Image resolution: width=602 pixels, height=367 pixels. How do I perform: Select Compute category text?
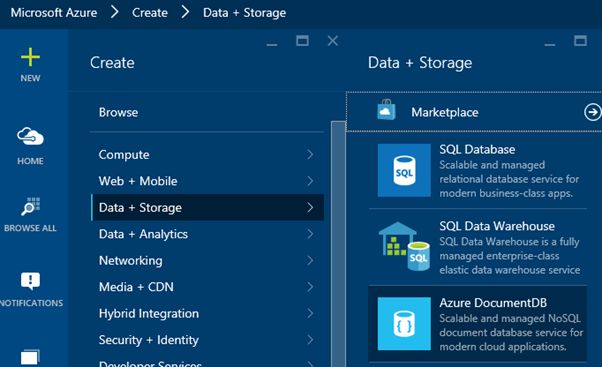point(124,154)
